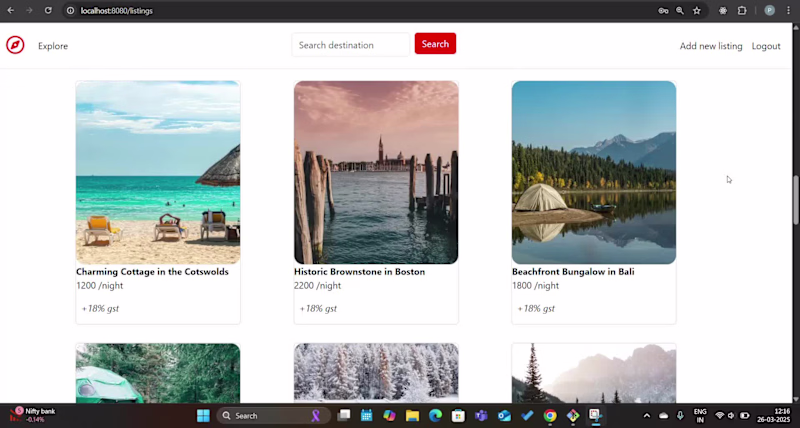Switch to Google Chrome on the taskbar
Screen dimensions: 800x428
click(x=550, y=416)
